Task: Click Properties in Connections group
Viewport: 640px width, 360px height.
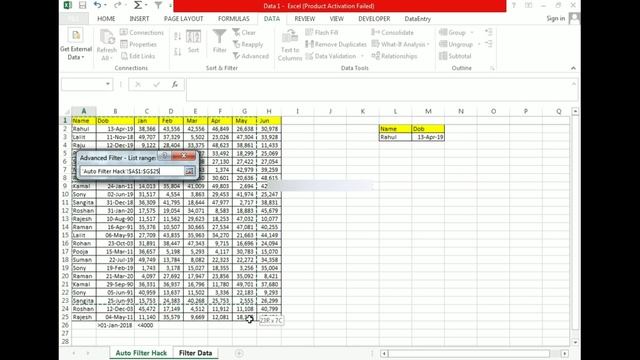Action: (138, 44)
